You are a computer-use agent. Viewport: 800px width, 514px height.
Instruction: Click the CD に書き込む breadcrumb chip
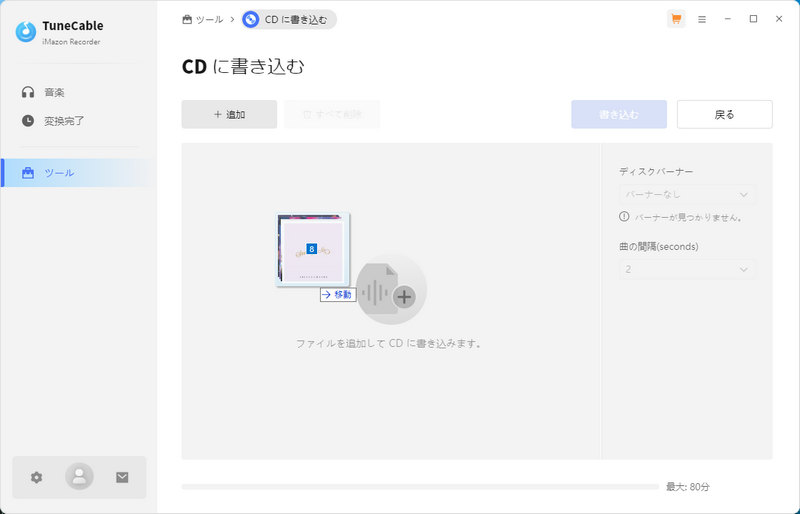tap(289, 19)
